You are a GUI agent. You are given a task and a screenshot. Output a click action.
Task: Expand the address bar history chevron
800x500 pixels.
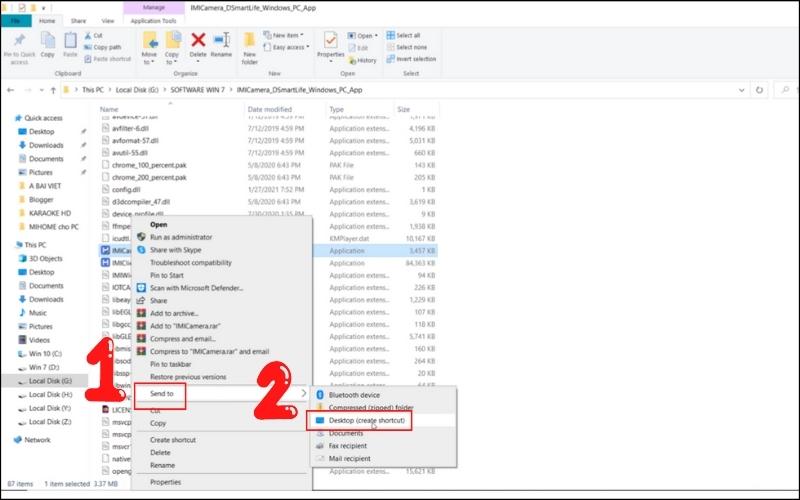coord(741,90)
